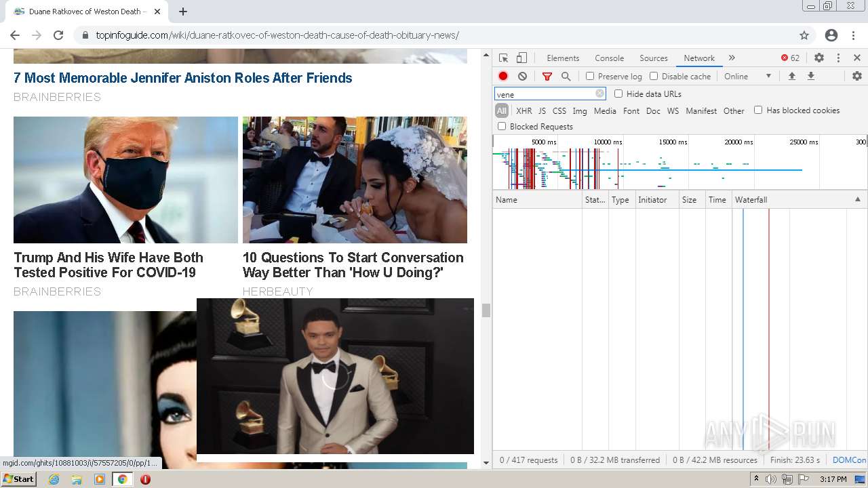Viewport: 868px width, 488px height.
Task: Open Trump COVID-19 article headline
Action: (x=108, y=265)
